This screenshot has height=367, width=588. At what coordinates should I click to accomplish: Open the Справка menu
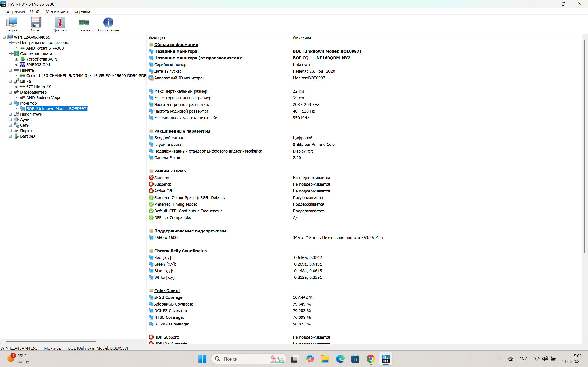pyautogui.click(x=82, y=11)
